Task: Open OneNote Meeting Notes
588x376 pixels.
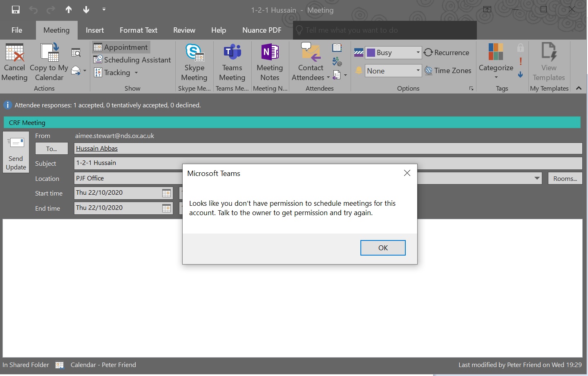Action: pyautogui.click(x=270, y=62)
